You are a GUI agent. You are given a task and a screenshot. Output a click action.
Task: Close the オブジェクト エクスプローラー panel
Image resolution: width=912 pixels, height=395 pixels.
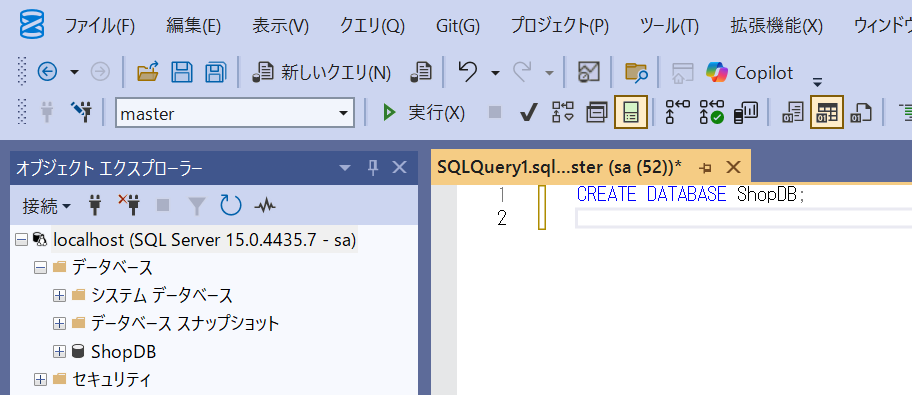click(399, 168)
